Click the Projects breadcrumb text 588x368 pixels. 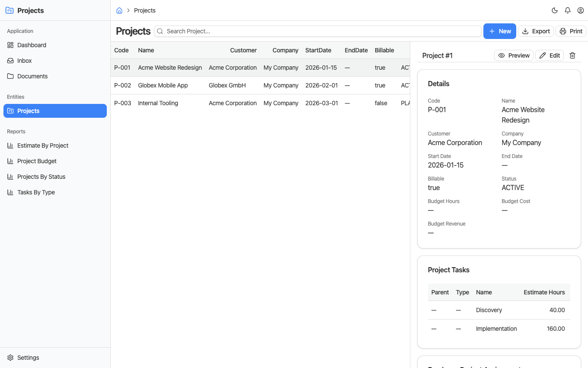tap(145, 10)
